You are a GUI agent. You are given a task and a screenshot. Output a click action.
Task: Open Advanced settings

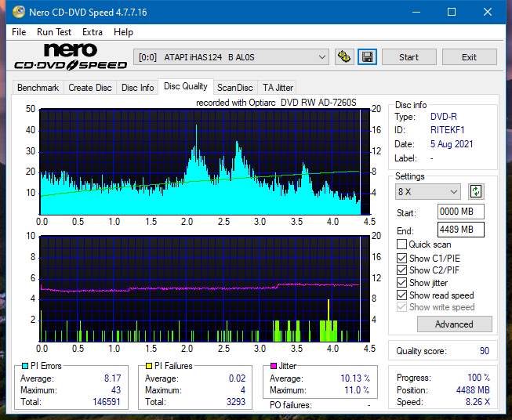pyautogui.click(x=454, y=324)
